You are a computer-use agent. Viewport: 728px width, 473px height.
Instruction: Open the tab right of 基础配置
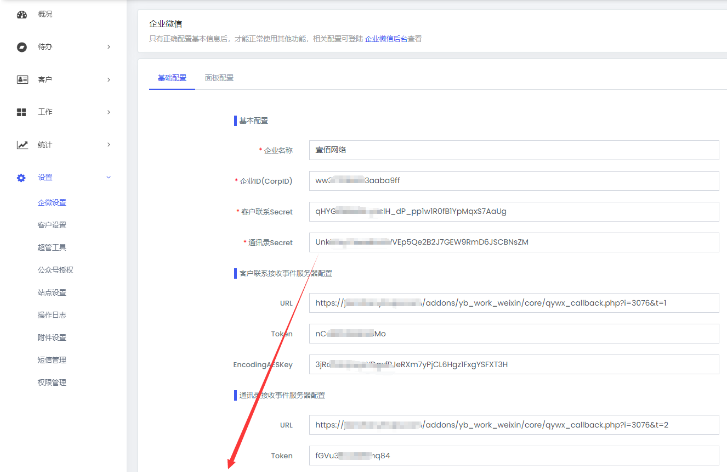click(x=219, y=77)
